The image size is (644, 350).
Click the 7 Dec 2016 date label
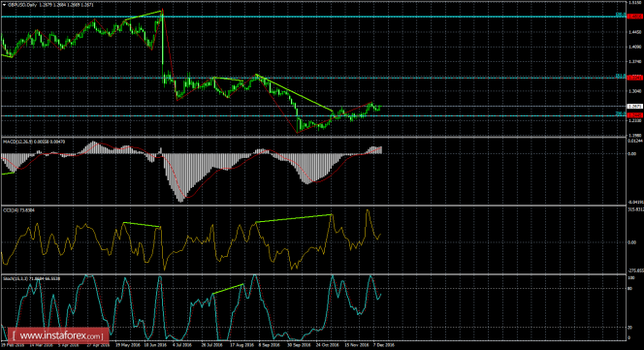(384, 345)
